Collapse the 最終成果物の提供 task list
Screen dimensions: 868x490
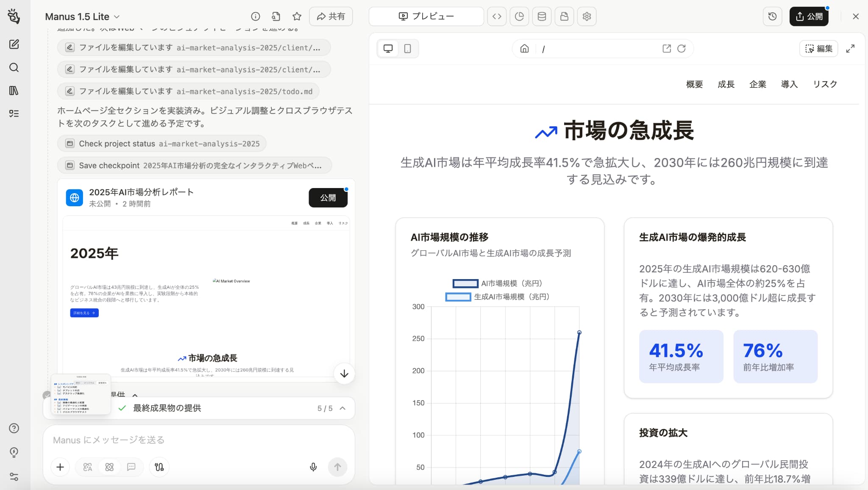(342, 408)
